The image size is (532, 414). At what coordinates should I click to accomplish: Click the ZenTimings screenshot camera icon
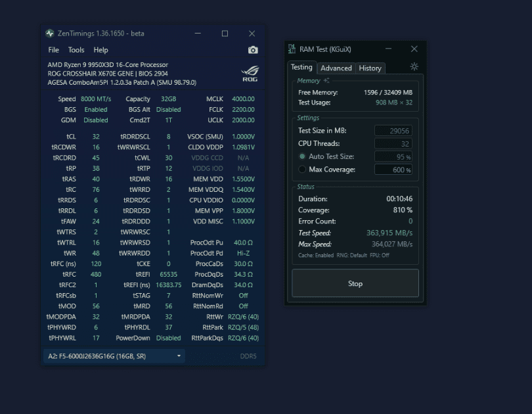click(253, 50)
